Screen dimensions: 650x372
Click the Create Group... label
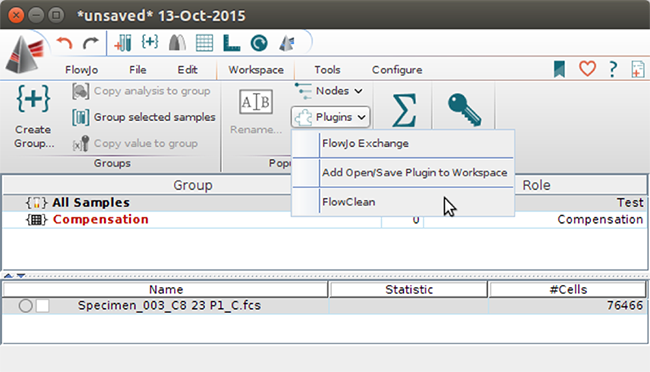pos(34,136)
